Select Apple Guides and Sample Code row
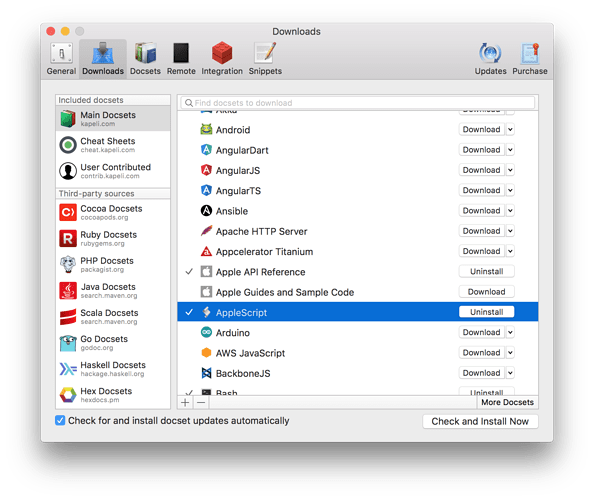Viewport: 594px width, 500px height. [358, 292]
